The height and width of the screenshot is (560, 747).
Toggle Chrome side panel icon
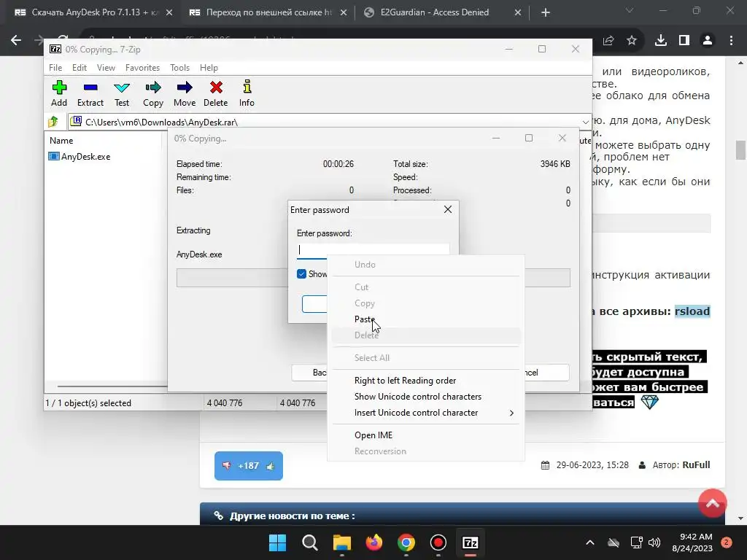(684, 41)
